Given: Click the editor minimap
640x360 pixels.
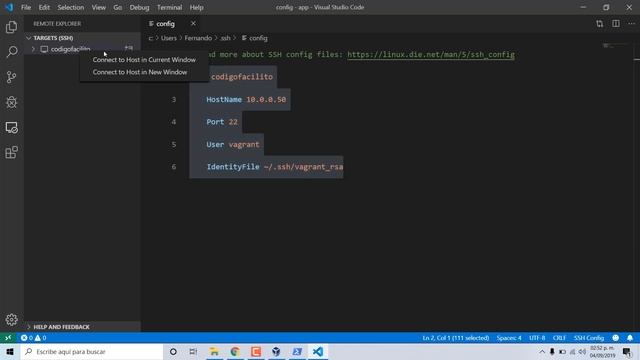Looking at the screenshot, I should pyautogui.click(x=616, y=45).
